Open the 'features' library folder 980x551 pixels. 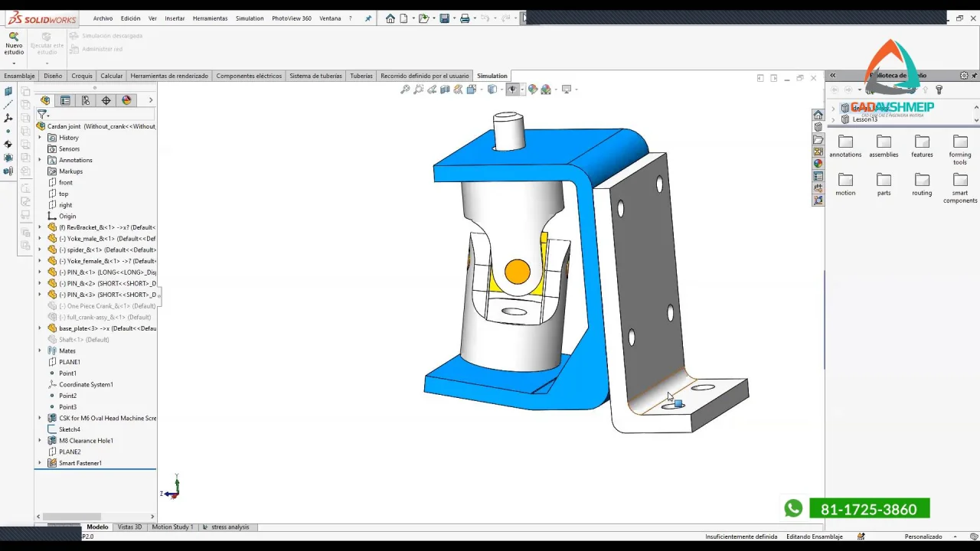click(922, 146)
